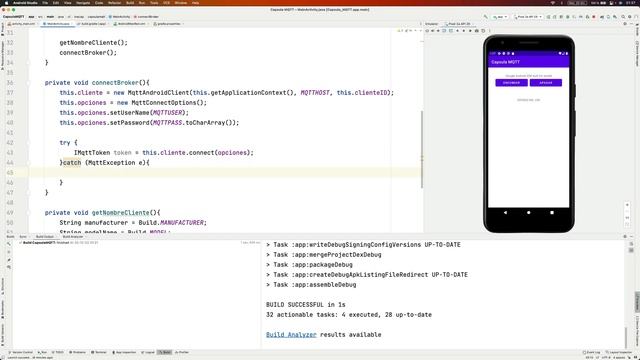The image size is (640, 360).
Task: Click the fold marker beside connectBroker method
Action: click(29, 83)
